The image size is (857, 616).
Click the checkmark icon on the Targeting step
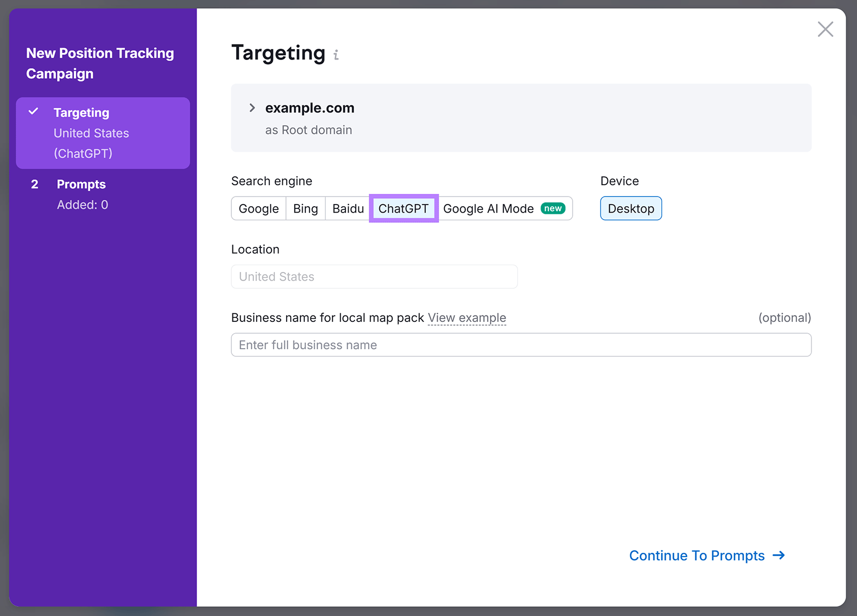coord(34,112)
